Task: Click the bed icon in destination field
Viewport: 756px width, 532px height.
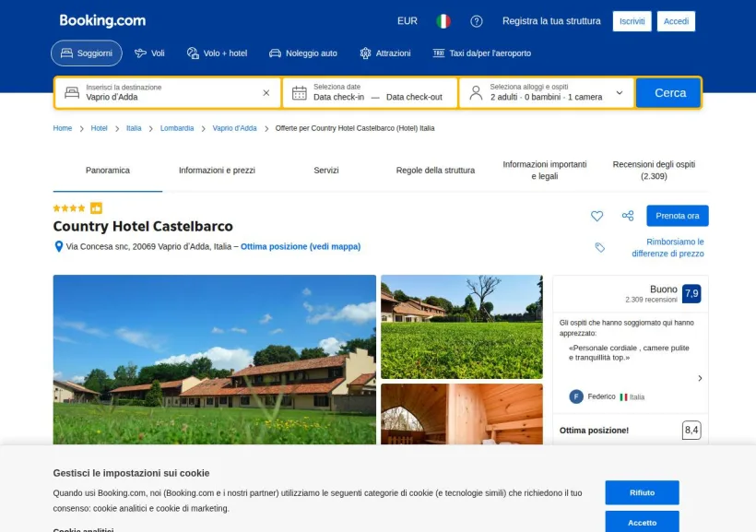Action: (72, 92)
